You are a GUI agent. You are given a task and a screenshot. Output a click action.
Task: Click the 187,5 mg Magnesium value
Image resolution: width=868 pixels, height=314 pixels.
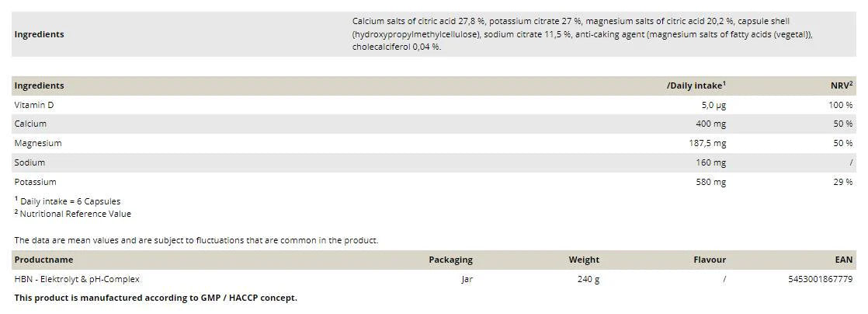(707, 144)
